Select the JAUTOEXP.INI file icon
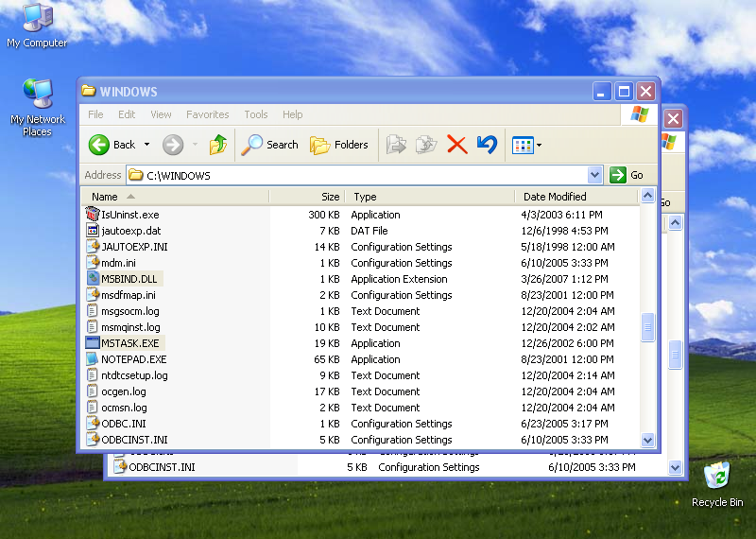 tap(92, 246)
